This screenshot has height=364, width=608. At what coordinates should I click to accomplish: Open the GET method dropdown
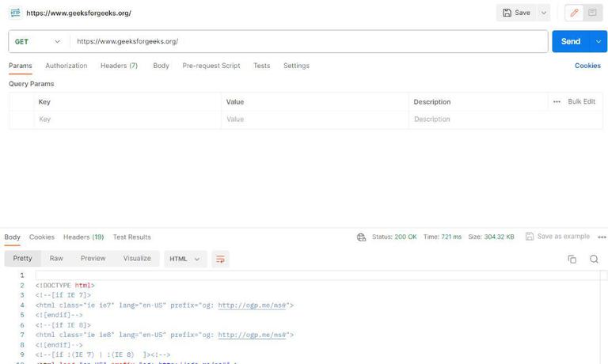(38, 41)
